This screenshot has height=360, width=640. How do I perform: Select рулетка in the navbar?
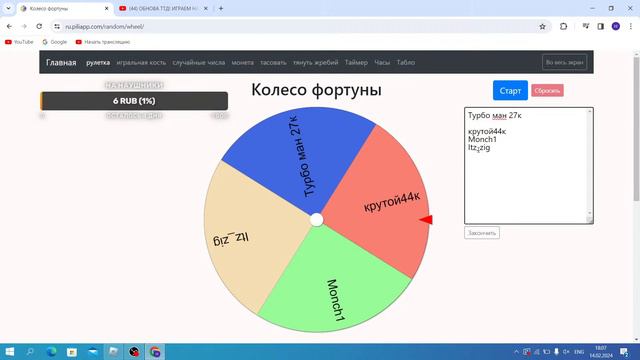(x=98, y=62)
